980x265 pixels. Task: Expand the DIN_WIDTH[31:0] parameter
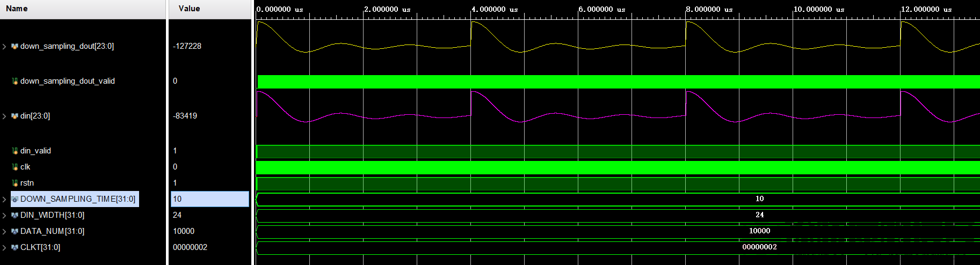[4, 216]
